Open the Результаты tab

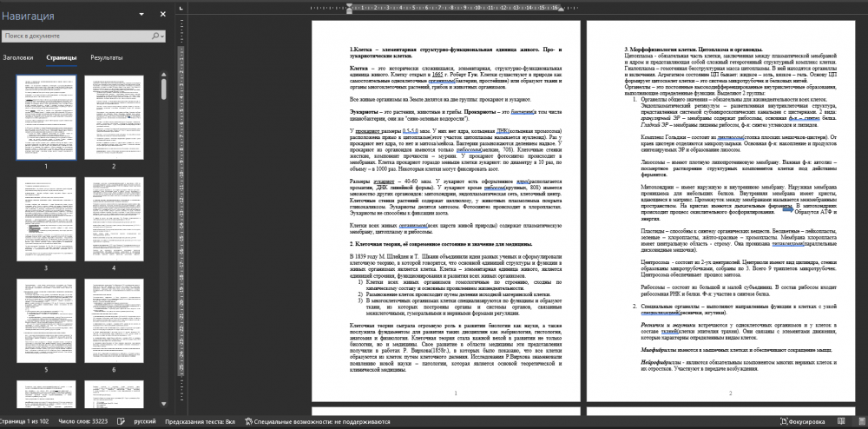(107, 57)
